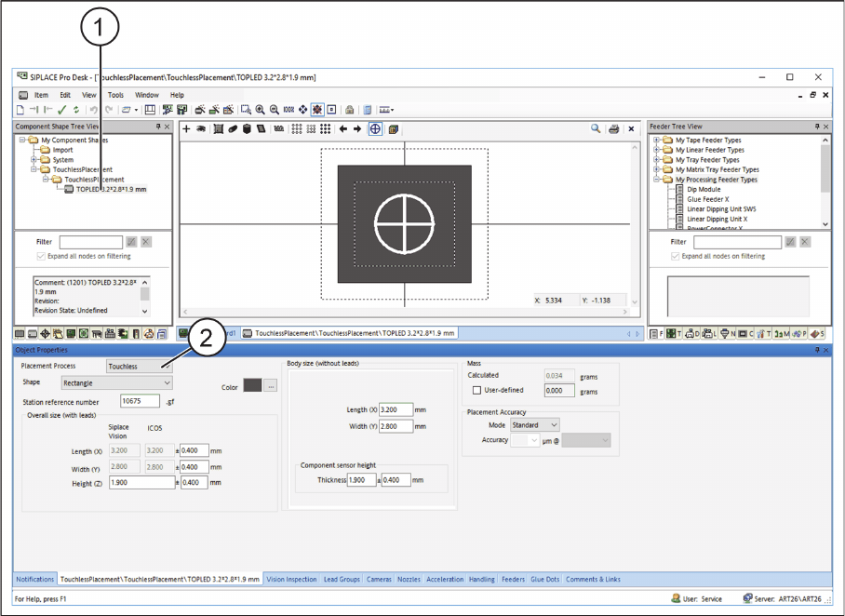
Task: Toggle Expand all nodes on filtering in Feeder tree
Action: [674, 256]
